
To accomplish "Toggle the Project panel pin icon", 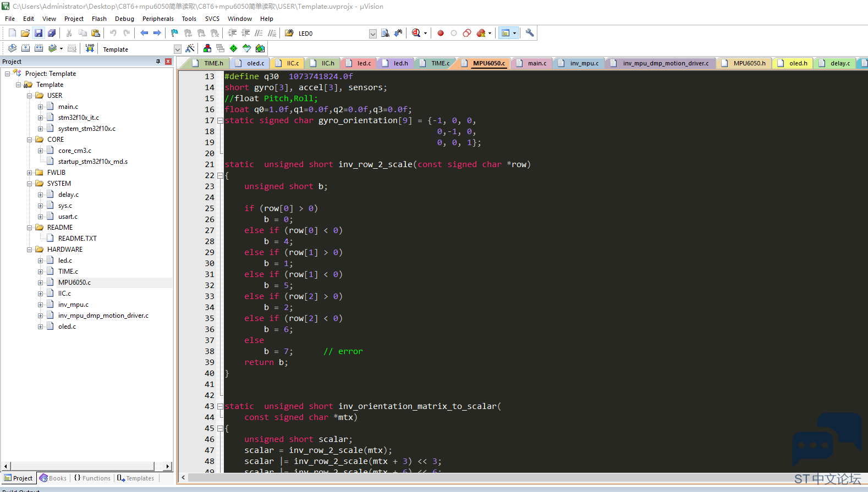I will tap(158, 62).
